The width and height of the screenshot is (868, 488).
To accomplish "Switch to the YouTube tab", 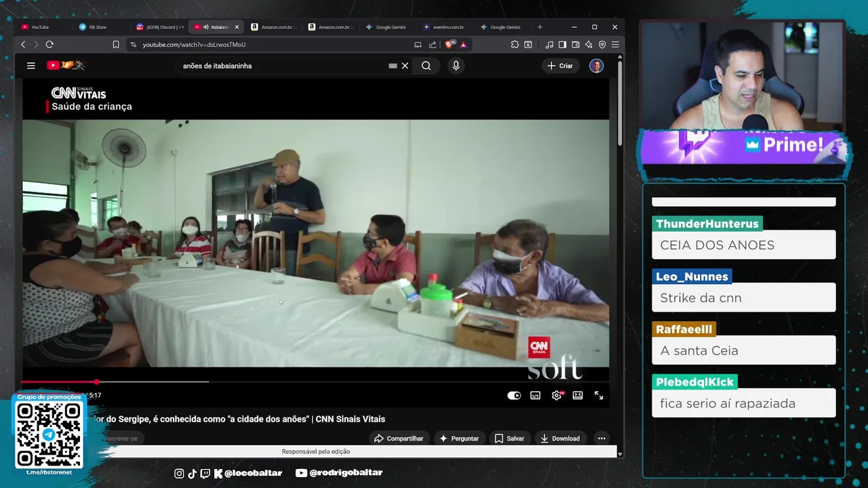I will point(41,27).
